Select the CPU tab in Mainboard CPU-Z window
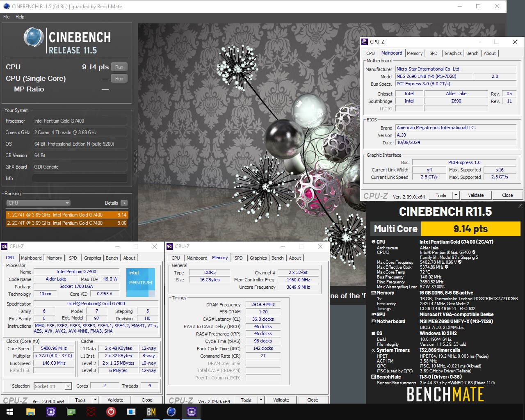This screenshot has height=420, width=525. point(371,53)
